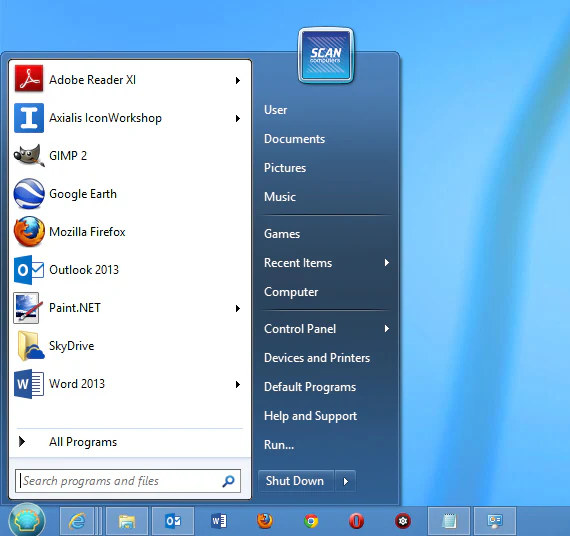Open Devices and Printers
This screenshot has height=536, width=570.
coord(317,358)
